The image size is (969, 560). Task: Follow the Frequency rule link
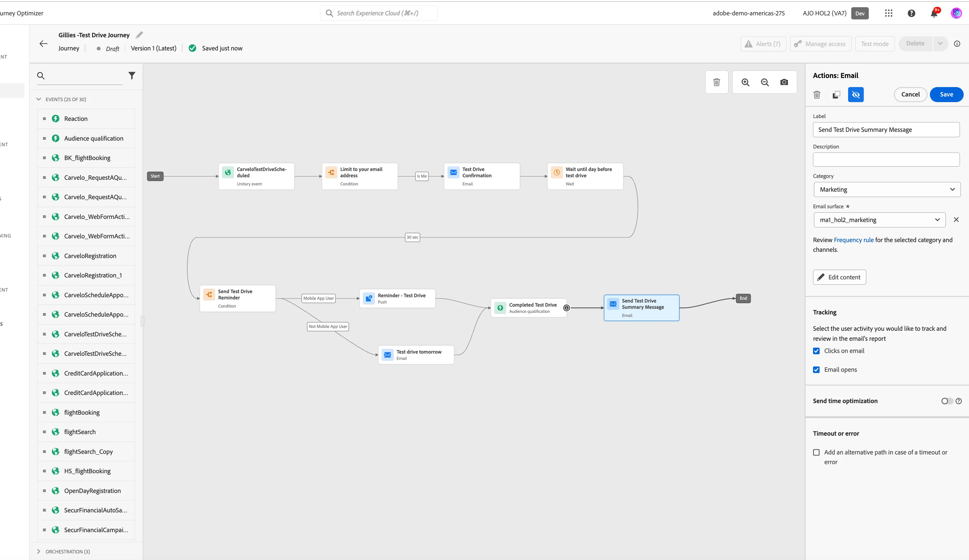[853, 240]
